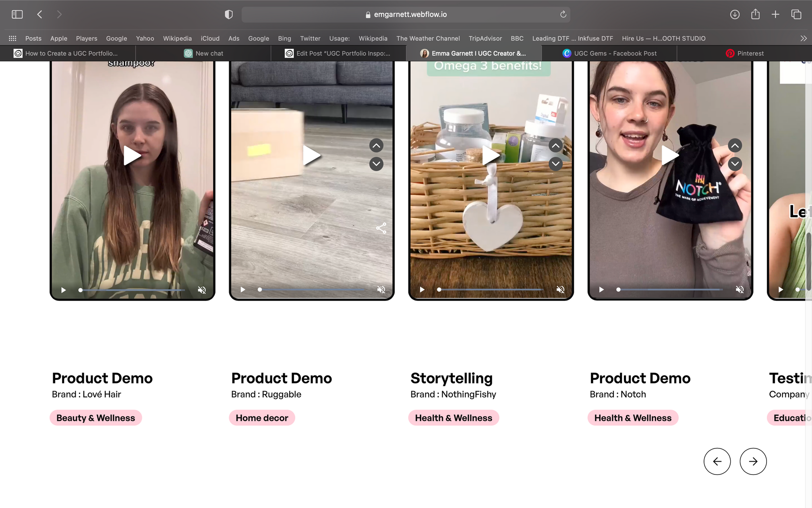The image size is (812, 508).
Task: Open the bookmarks grid icon
Action: (x=12, y=38)
